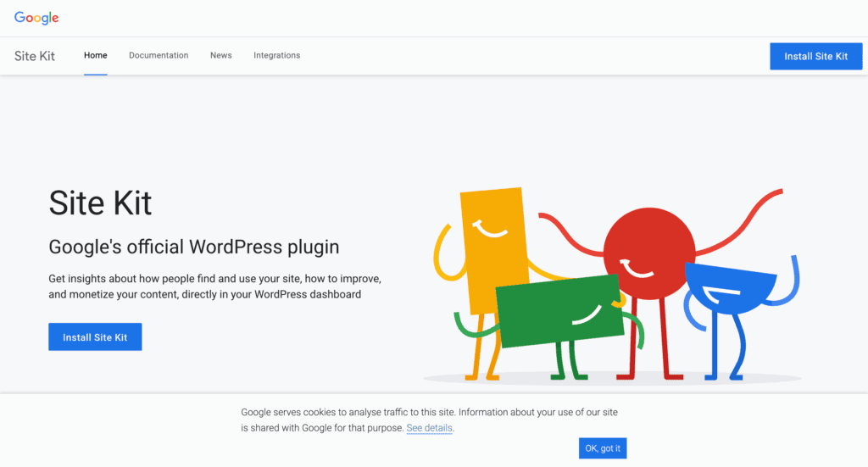Click the Site Kit header title
The width and height of the screenshot is (868, 467).
click(34, 56)
